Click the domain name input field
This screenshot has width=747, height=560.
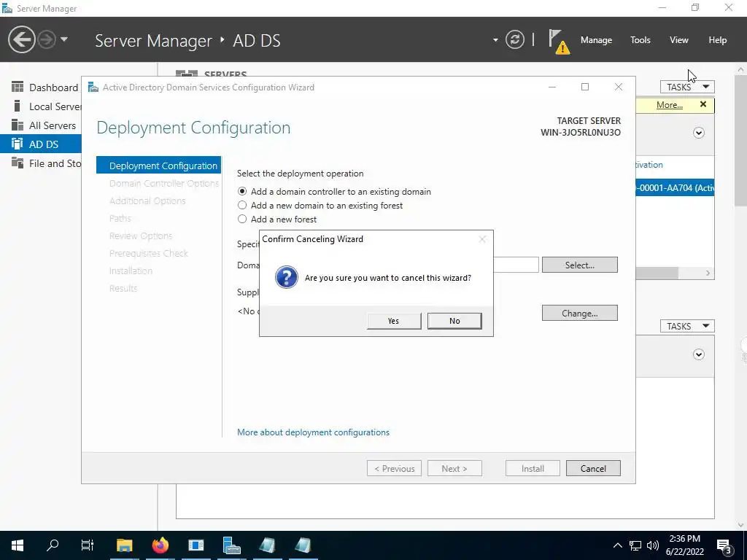(516, 265)
